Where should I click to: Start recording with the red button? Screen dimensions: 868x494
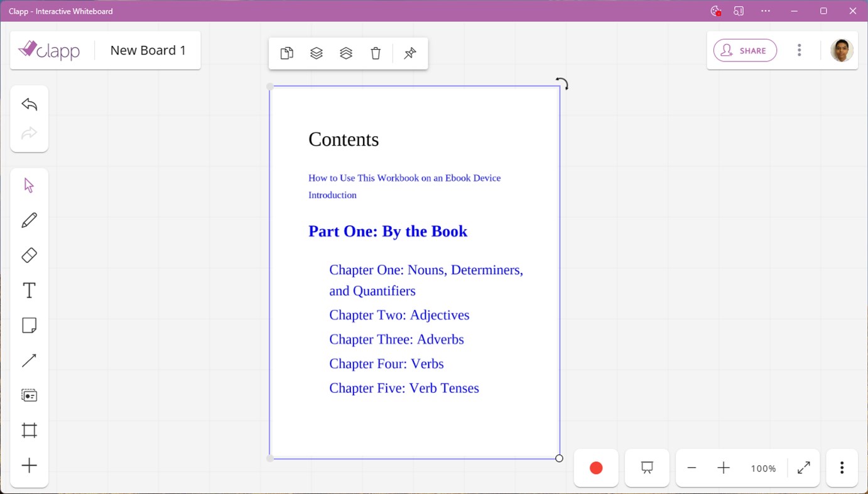595,468
